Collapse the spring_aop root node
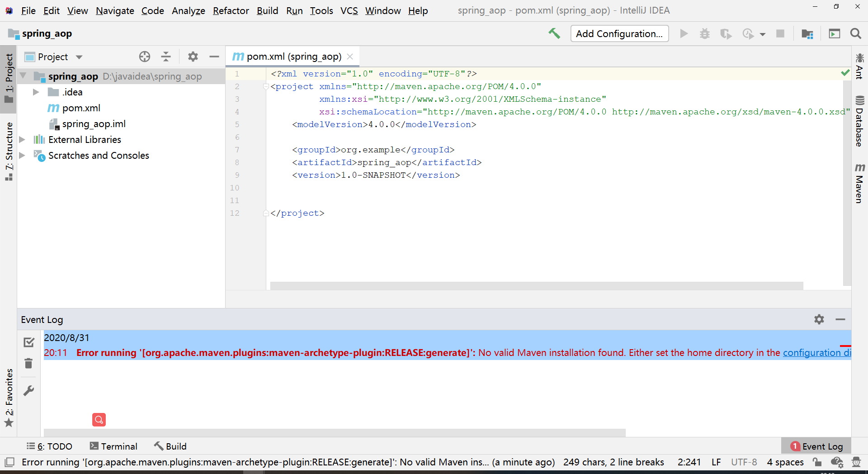The image size is (868, 474). pyautogui.click(x=23, y=76)
